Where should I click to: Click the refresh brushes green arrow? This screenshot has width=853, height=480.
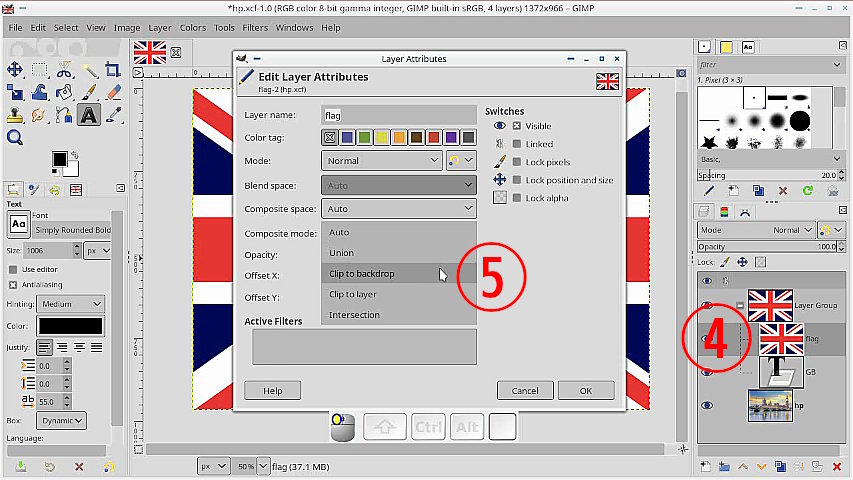tap(807, 191)
